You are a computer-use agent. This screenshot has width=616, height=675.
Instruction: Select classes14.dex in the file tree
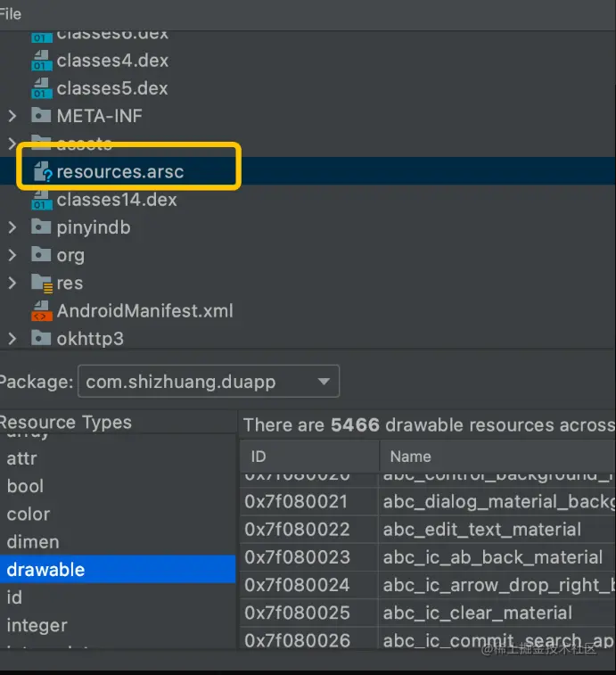[x=117, y=200]
